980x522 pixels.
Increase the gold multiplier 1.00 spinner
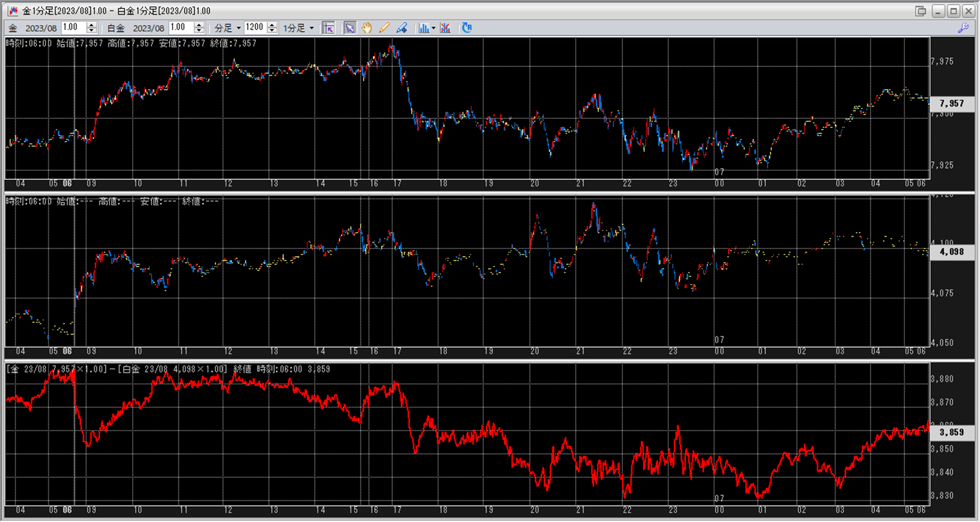point(91,25)
